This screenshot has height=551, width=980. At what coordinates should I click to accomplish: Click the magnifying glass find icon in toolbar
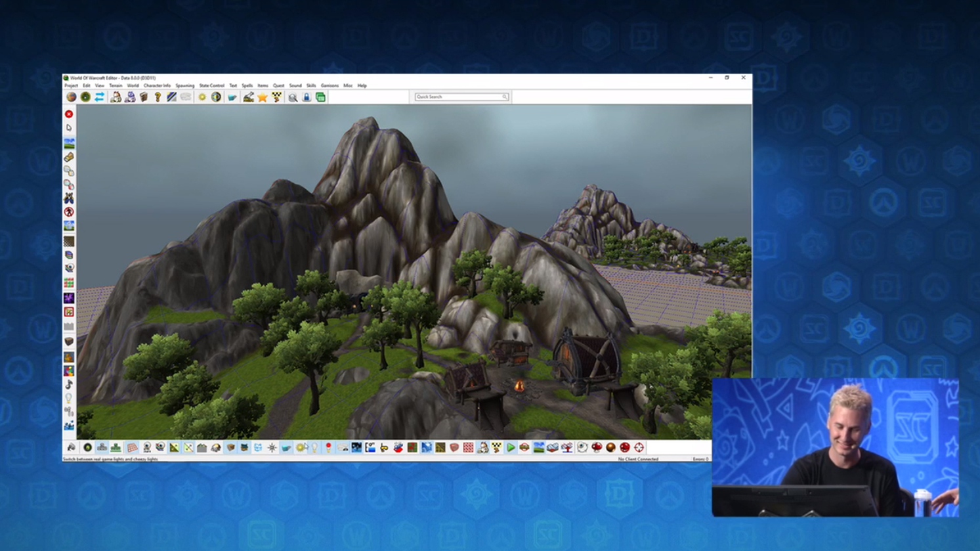(x=293, y=97)
